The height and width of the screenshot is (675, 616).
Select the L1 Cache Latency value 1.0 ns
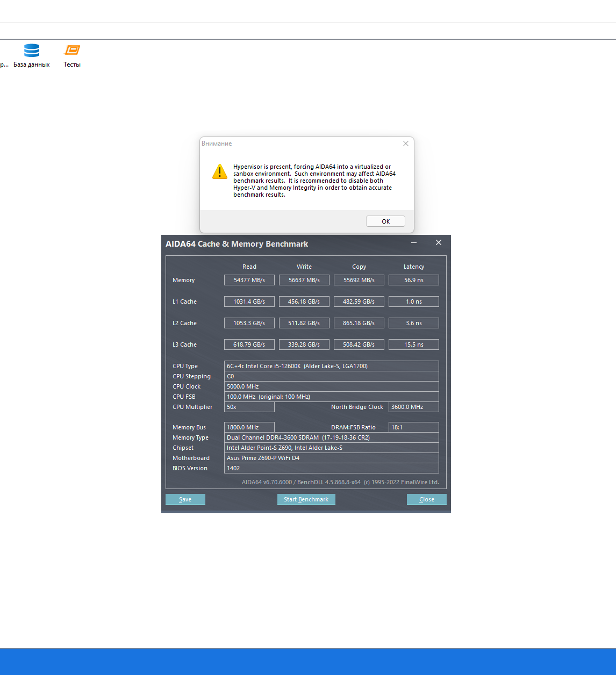[x=414, y=301]
